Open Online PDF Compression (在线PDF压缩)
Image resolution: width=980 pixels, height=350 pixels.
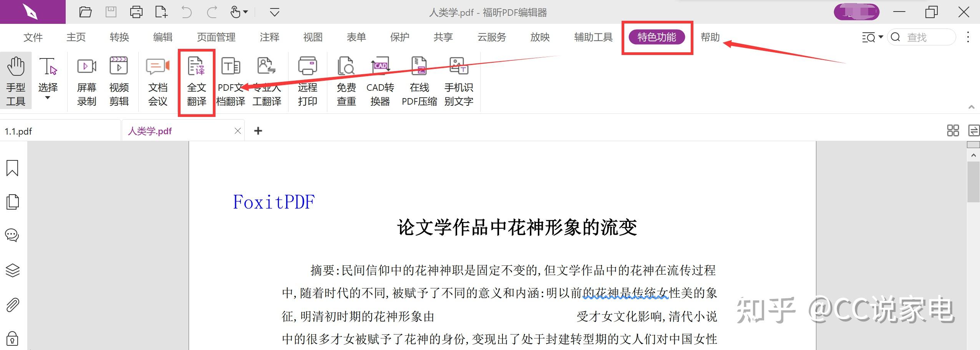(420, 82)
